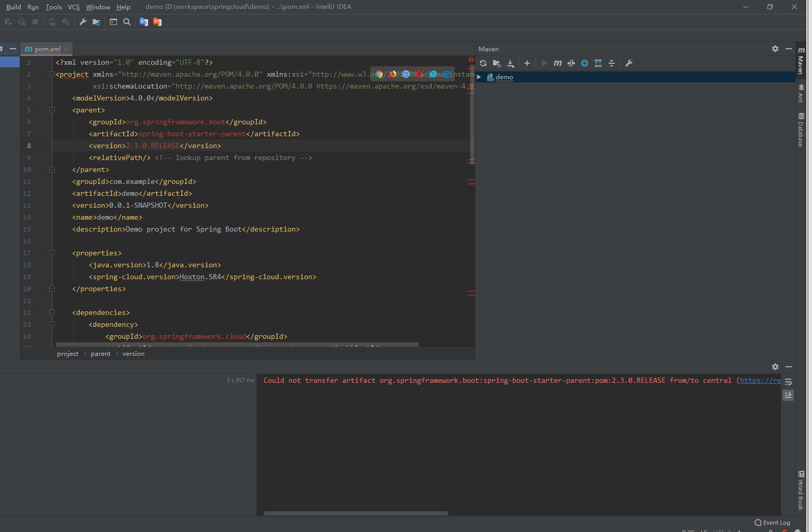This screenshot has height=532, width=812.
Task: Toggle Skip Tests mode lightning icon
Action: point(585,63)
